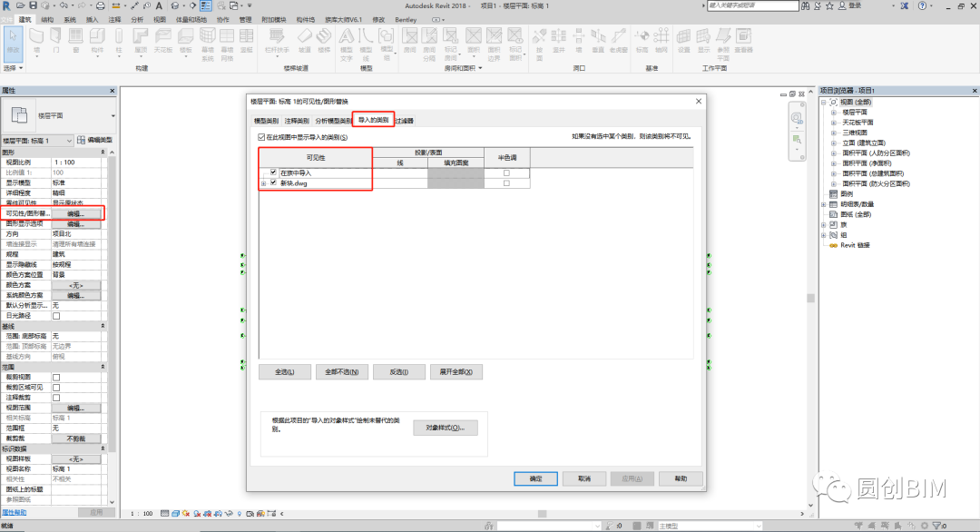980x532 pixels.
Task: Select the Wall (墙) tool in ribbon
Action: click(36, 42)
